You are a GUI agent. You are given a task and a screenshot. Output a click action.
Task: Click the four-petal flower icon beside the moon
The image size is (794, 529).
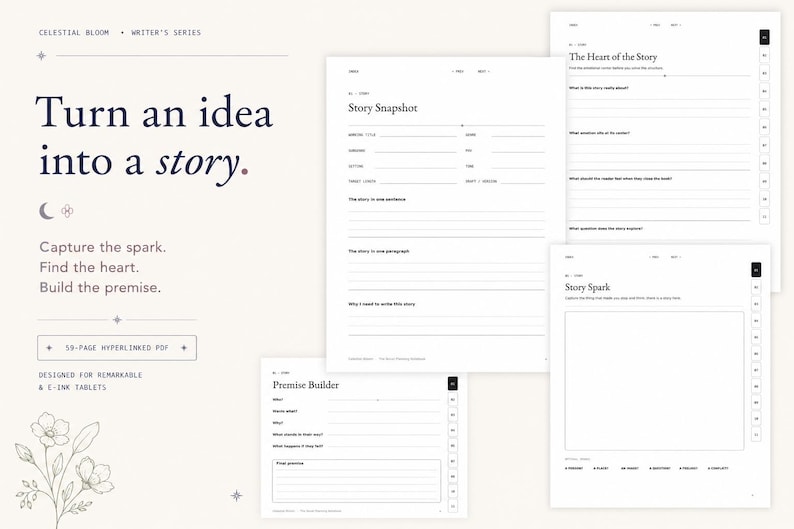click(67, 211)
